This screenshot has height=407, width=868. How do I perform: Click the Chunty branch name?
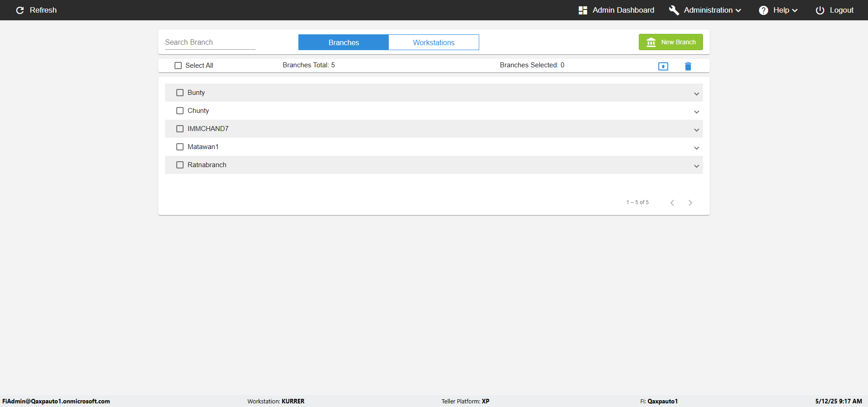(x=198, y=111)
